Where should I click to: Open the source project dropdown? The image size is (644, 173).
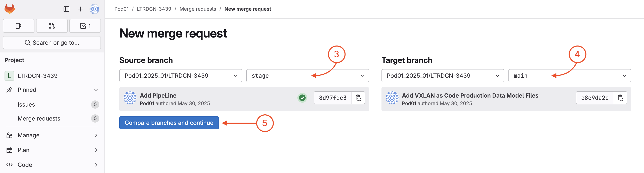pos(180,76)
